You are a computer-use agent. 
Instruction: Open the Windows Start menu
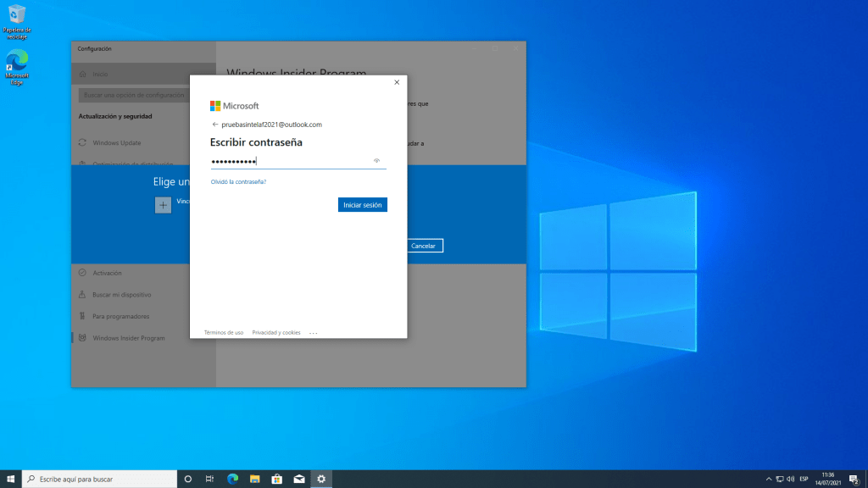point(11,479)
